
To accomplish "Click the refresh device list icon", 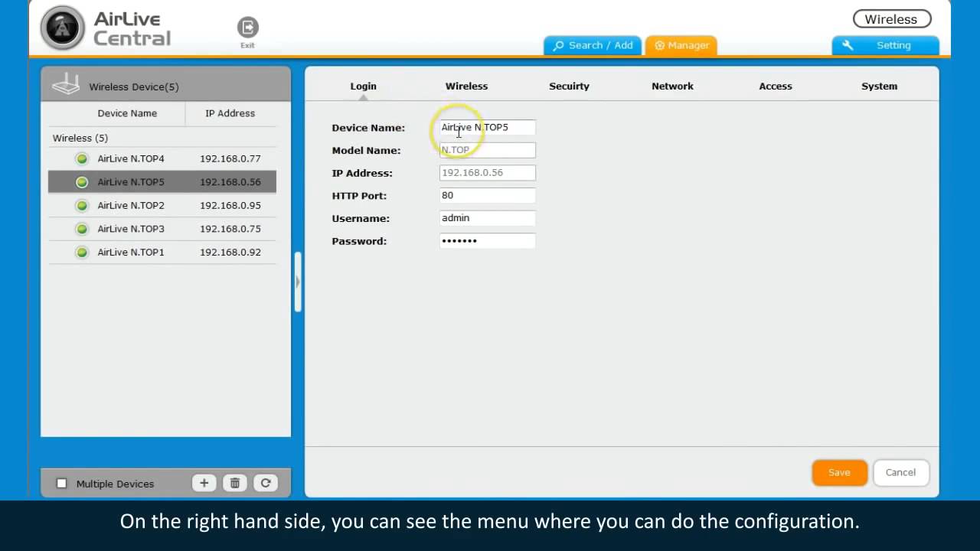I will click(x=266, y=483).
